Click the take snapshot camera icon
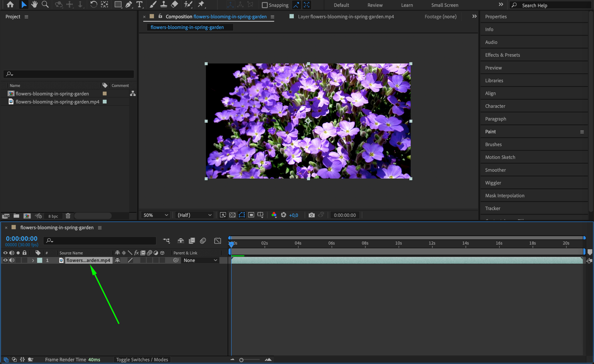The width and height of the screenshot is (594, 364). pyautogui.click(x=312, y=215)
